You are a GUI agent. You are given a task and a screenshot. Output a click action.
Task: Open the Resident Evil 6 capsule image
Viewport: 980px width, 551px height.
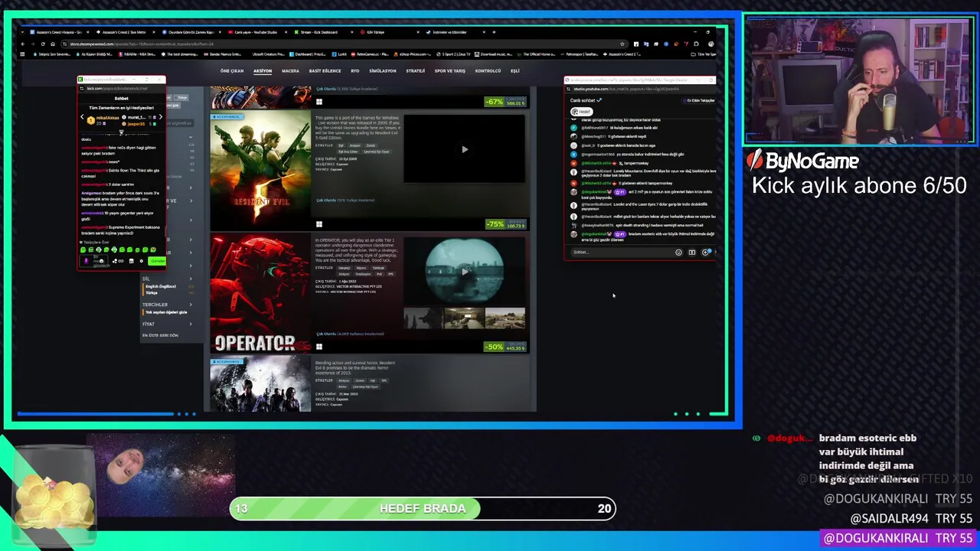tap(261, 384)
